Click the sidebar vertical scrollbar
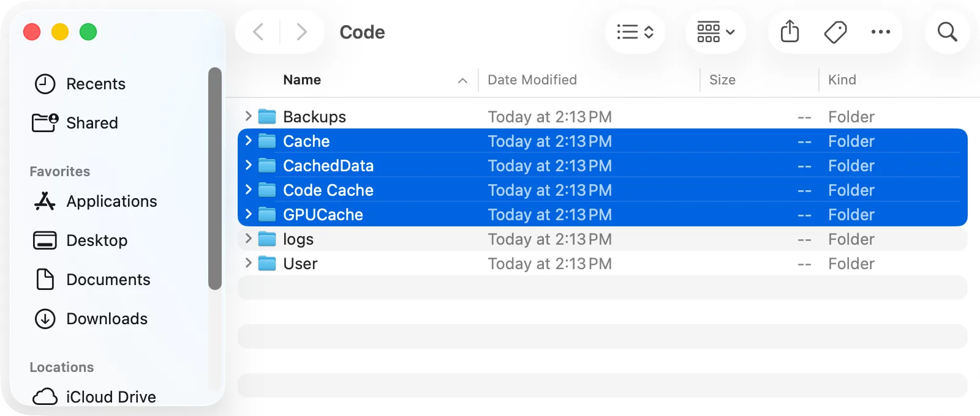The height and width of the screenshot is (416, 980). 214,178
